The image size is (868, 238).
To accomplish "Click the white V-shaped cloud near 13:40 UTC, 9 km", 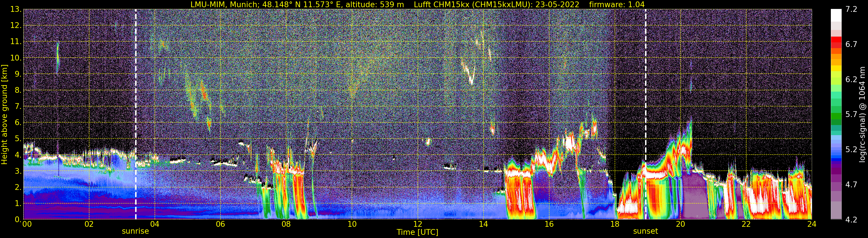I will pos(469,71).
